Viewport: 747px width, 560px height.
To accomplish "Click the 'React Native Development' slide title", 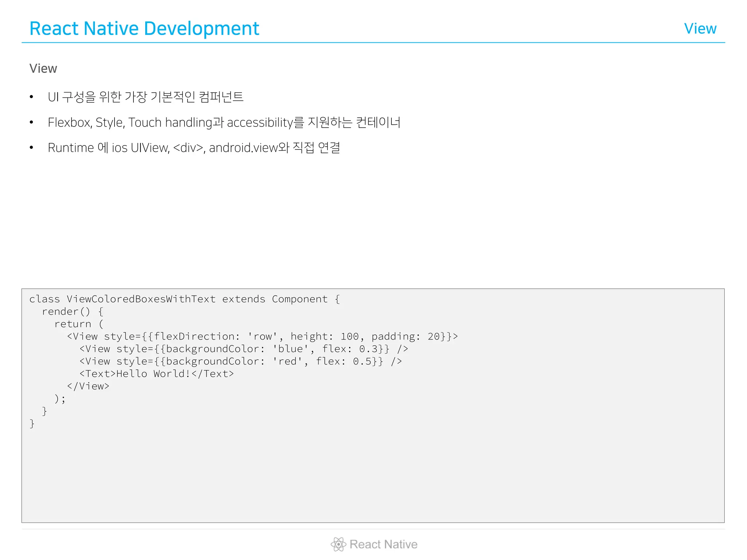I will [144, 28].
